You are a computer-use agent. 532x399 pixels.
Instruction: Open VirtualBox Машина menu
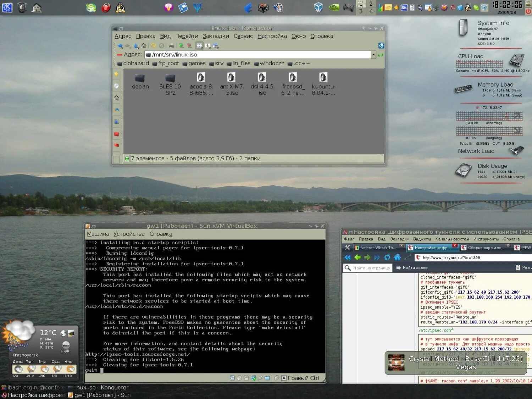click(98, 234)
